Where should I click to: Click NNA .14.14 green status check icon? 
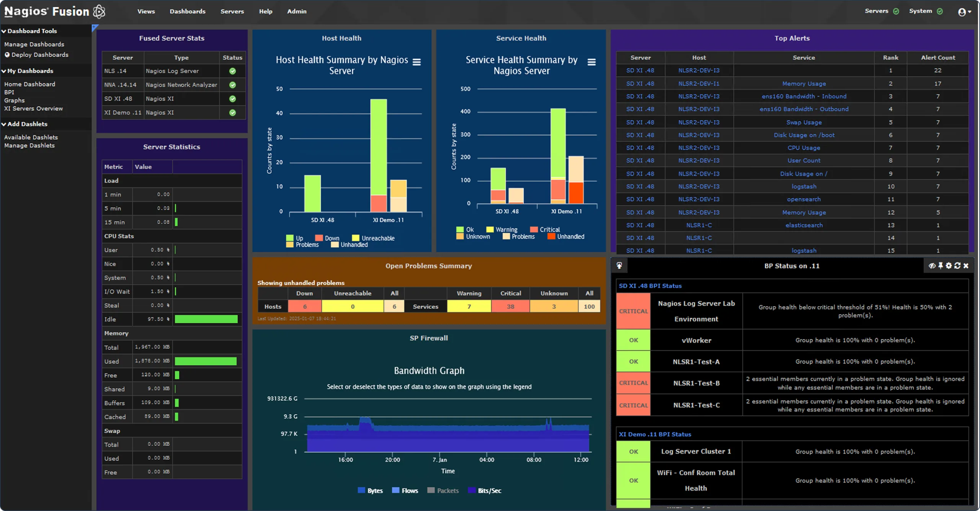232,85
